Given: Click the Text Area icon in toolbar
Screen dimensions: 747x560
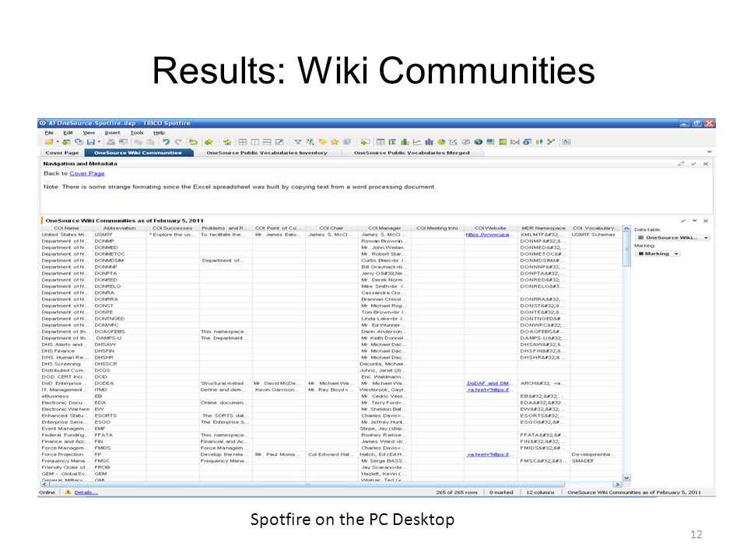Looking at the screenshot, I should tap(566, 142).
